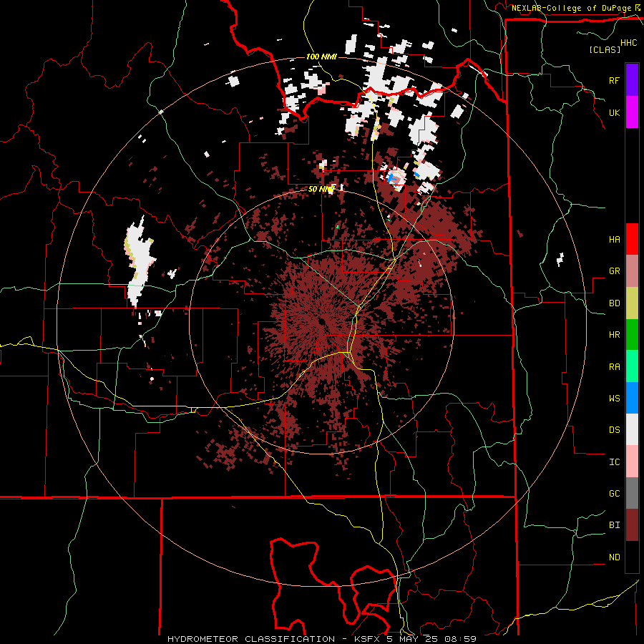Click the 'KSFX' radar site identifier

point(369,639)
